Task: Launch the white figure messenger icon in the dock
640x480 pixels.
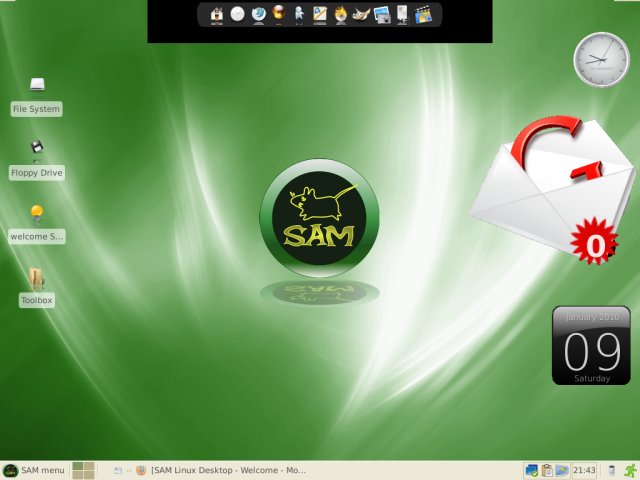Action: coord(299,15)
